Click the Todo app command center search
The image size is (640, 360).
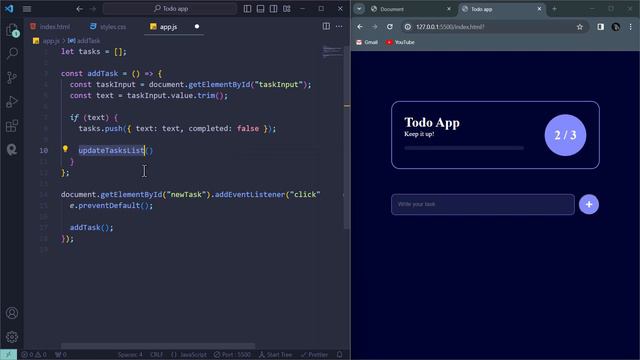(170, 9)
